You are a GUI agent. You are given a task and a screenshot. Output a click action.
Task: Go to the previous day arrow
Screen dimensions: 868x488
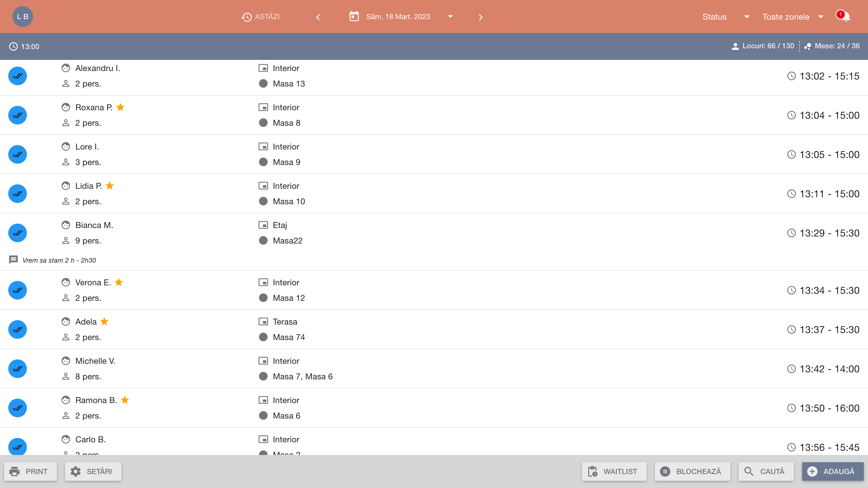318,17
